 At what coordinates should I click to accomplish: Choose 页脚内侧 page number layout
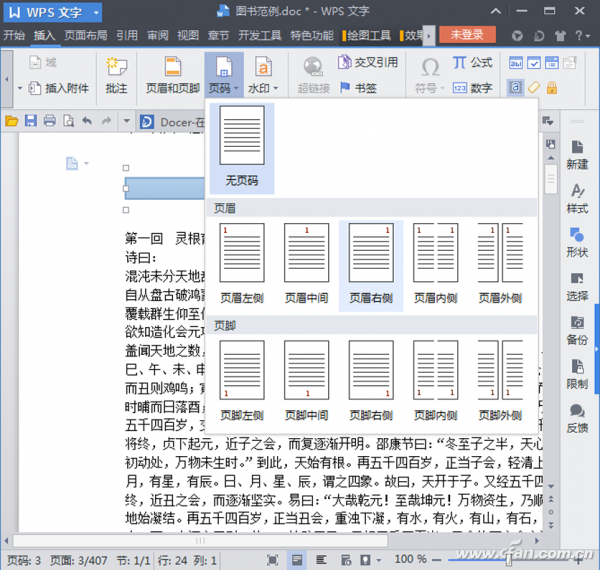(x=435, y=381)
